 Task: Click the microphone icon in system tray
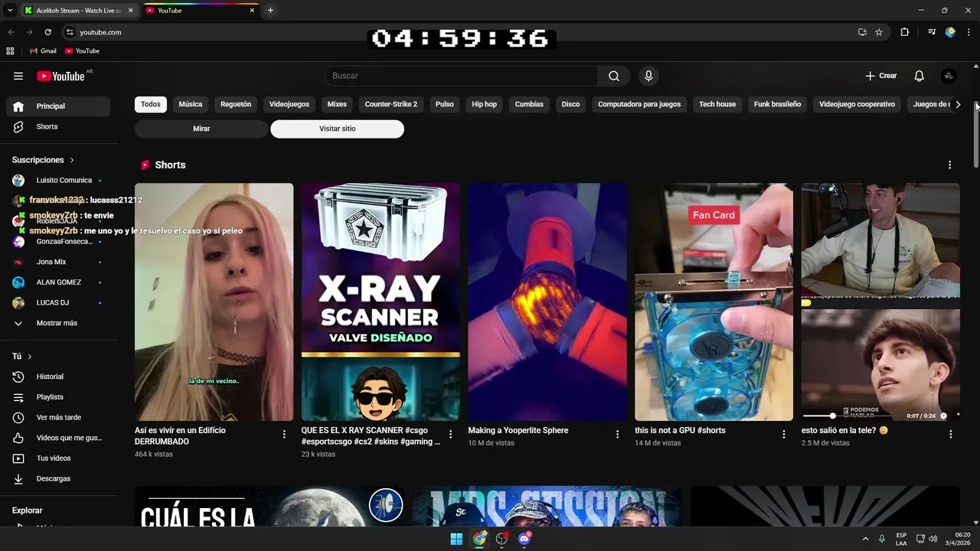pyautogui.click(x=882, y=539)
